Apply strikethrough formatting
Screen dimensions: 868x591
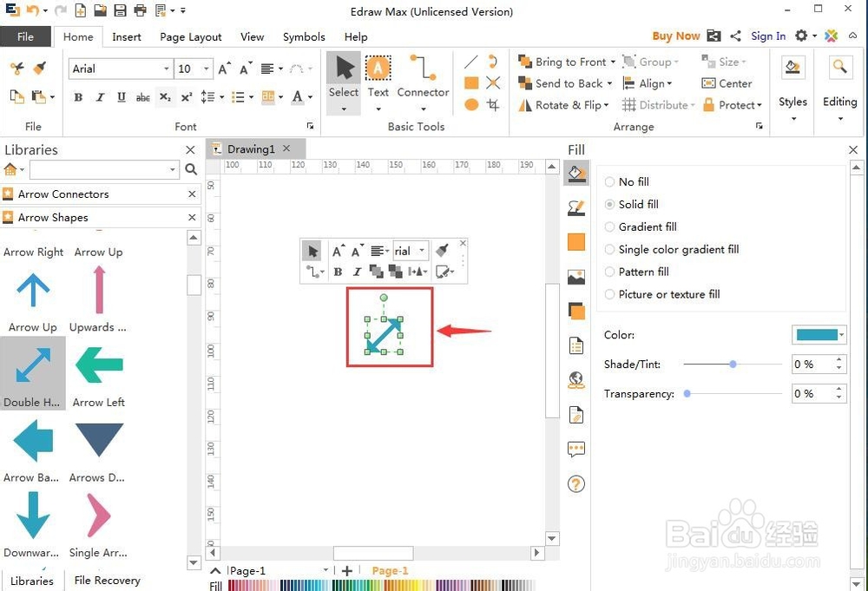click(143, 97)
